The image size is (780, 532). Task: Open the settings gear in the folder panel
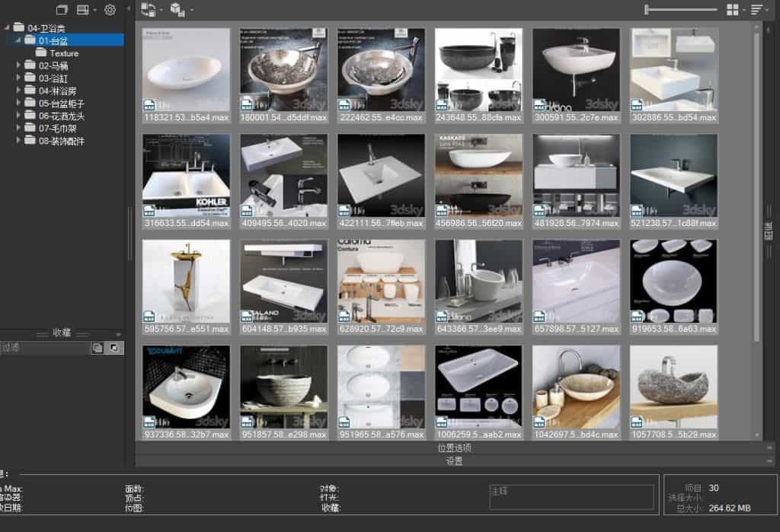click(110, 10)
